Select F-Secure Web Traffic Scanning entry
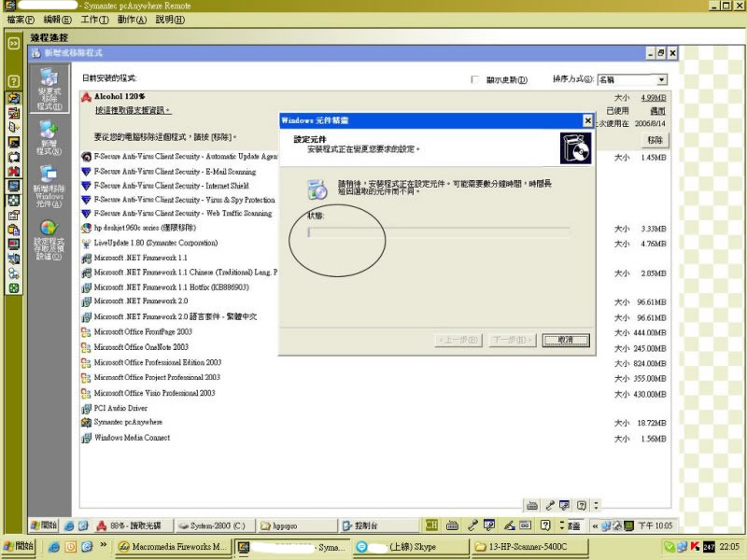The height and width of the screenshot is (560, 747). 176,214
